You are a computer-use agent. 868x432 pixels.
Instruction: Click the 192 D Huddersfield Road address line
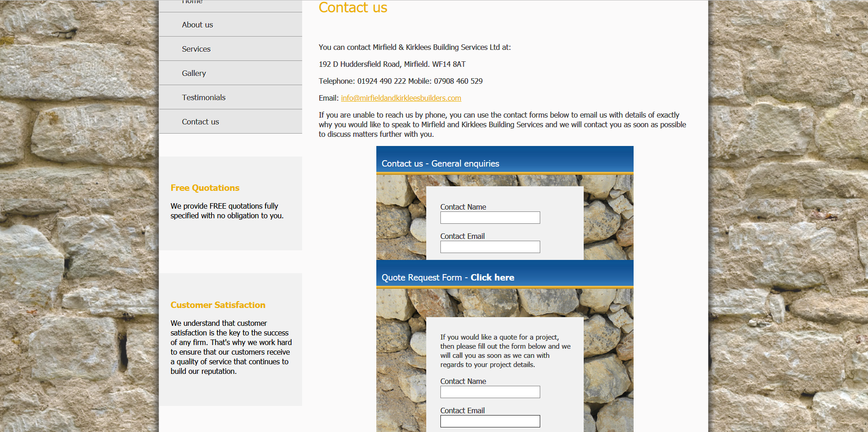(392, 64)
